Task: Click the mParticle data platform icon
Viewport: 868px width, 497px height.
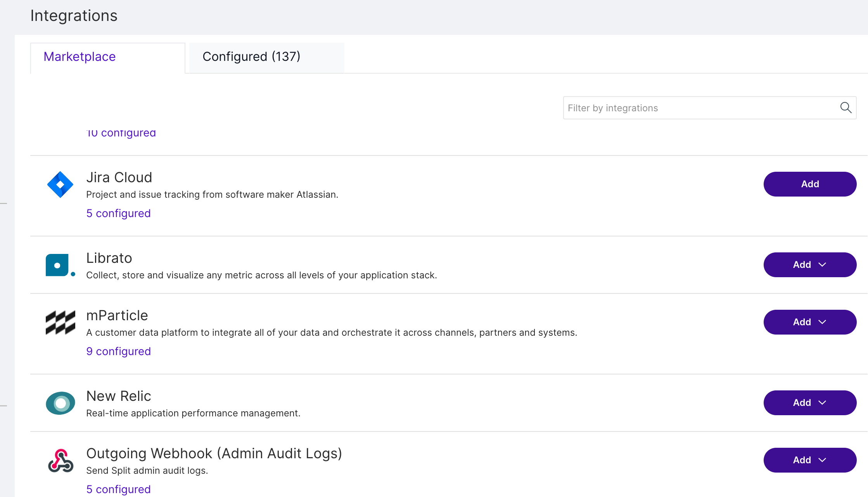Action: point(60,322)
